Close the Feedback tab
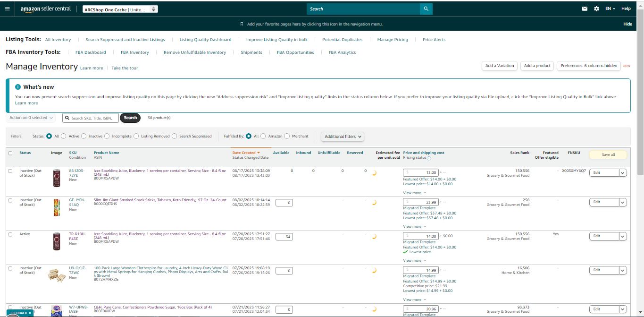This screenshot has height=317, width=644. 30,313
